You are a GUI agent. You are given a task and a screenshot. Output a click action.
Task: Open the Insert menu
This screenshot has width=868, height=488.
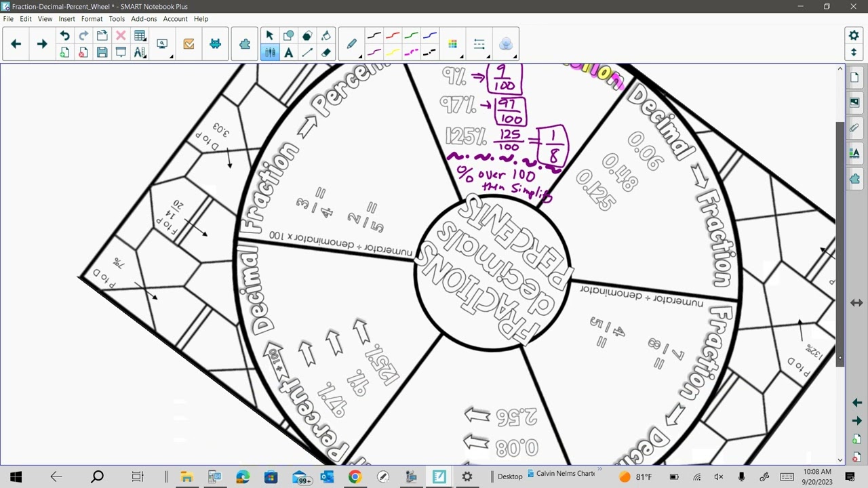(66, 19)
